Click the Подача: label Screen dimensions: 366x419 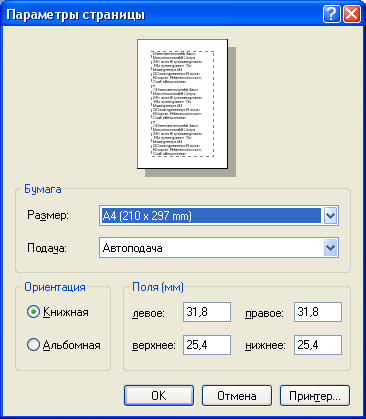[47, 248]
